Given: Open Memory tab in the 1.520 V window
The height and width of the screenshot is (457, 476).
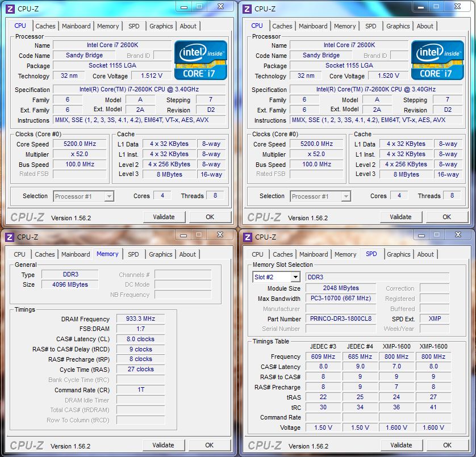Looking at the screenshot, I should click(345, 26).
